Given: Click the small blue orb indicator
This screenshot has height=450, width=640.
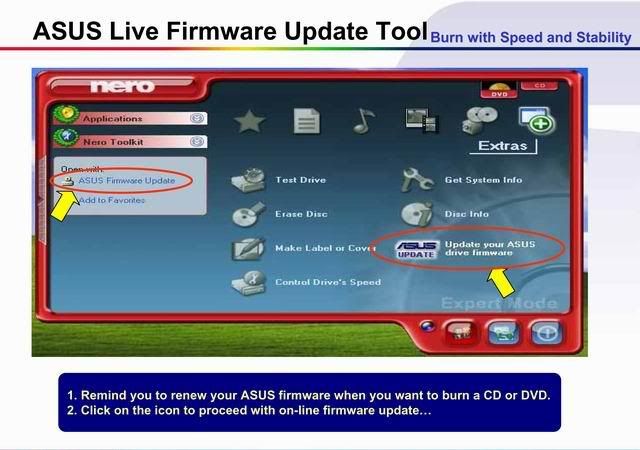Looking at the screenshot, I should [x=427, y=326].
